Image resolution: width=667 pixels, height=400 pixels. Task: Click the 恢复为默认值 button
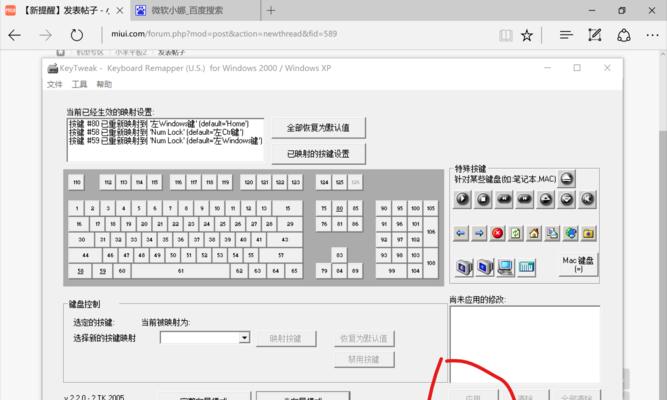click(364, 339)
